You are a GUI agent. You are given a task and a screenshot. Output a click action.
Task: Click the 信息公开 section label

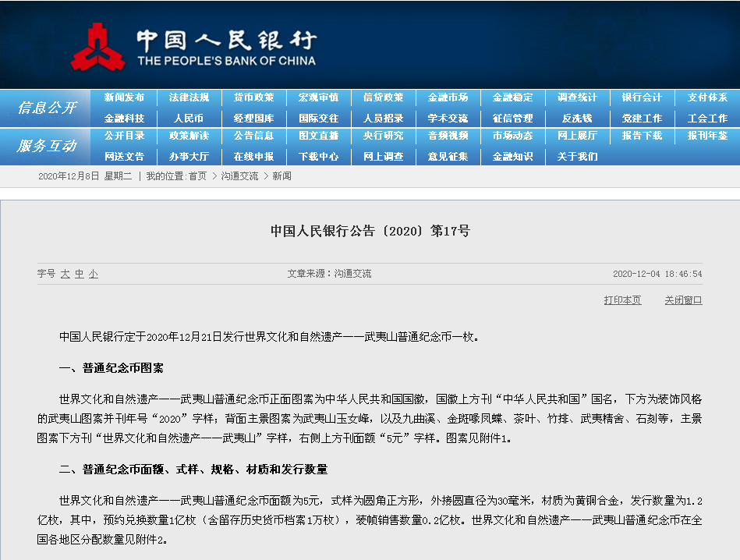point(46,108)
